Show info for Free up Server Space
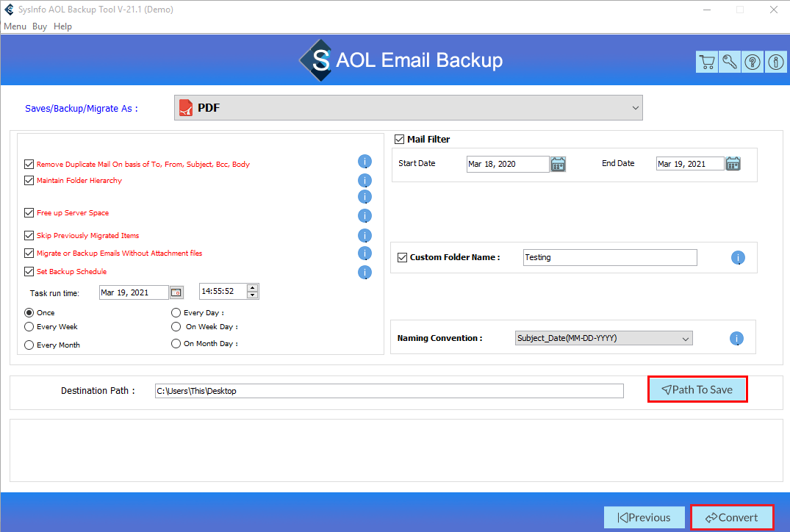This screenshot has width=790, height=532. [365, 216]
